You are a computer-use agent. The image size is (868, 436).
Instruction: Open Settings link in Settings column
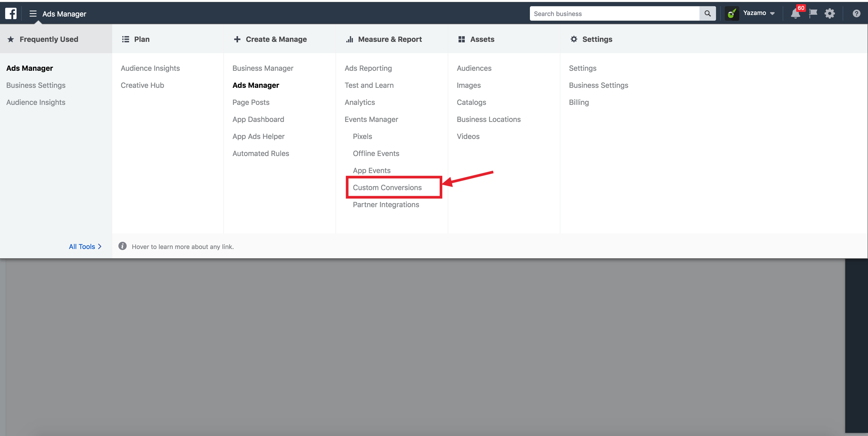(x=583, y=68)
